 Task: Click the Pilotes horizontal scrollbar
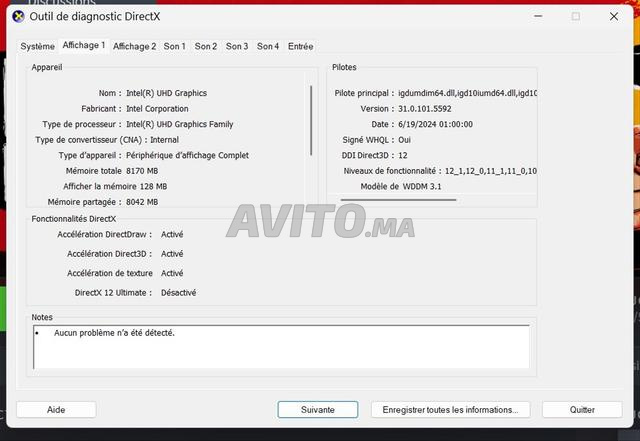398,200
